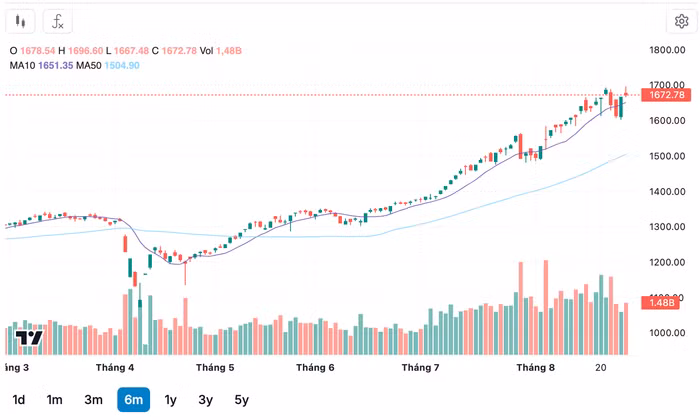The width and height of the screenshot is (700, 420).
Task: Switch chart to 1y range
Action: (171, 400)
